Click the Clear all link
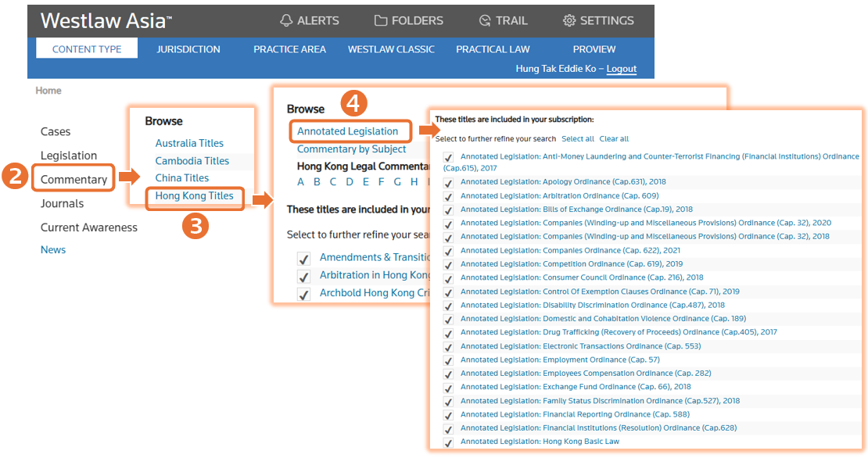The width and height of the screenshot is (868, 458). (x=614, y=139)
